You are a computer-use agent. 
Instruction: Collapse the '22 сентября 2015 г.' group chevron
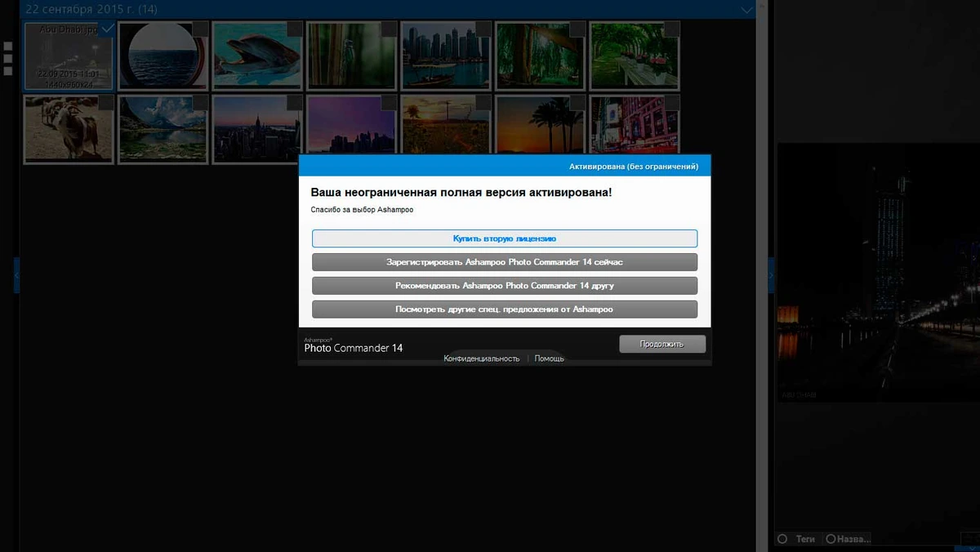(746, 10)
